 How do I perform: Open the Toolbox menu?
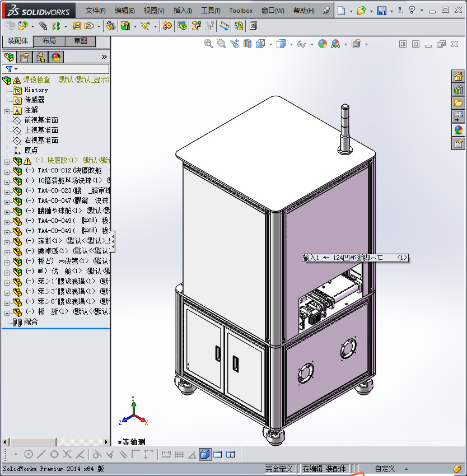241,11
